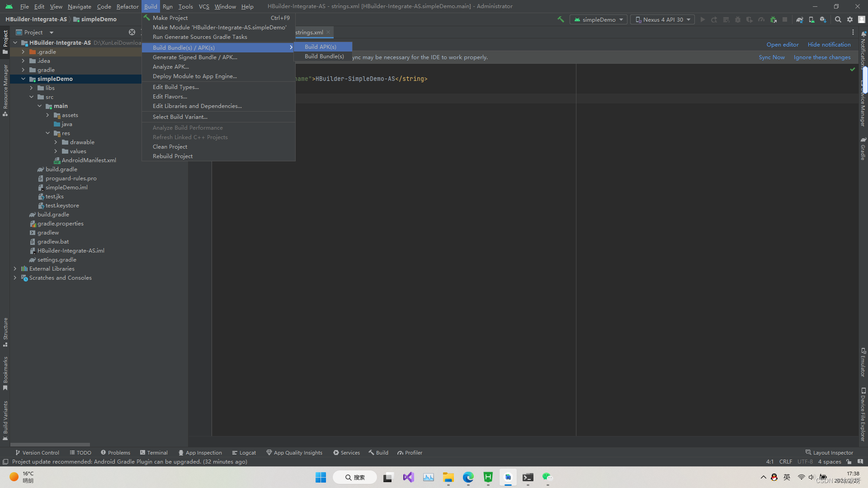868x488 pixels.
Task: Open the Gradle side panel
Action: 863,148
